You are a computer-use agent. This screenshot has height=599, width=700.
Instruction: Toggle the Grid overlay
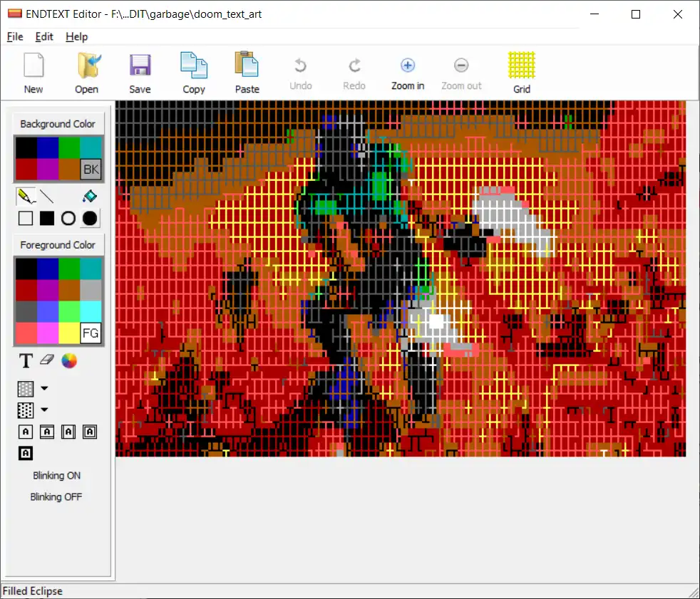[x=521, y=73]
